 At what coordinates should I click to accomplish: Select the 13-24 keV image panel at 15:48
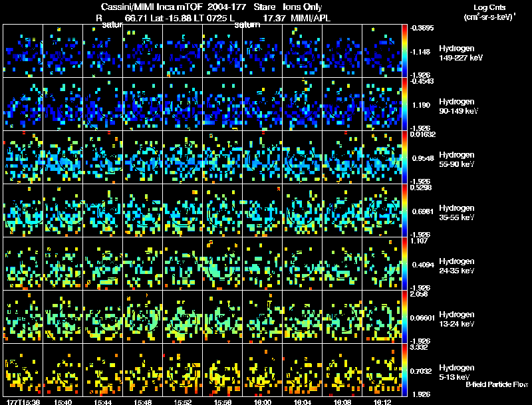click(142, 317)
